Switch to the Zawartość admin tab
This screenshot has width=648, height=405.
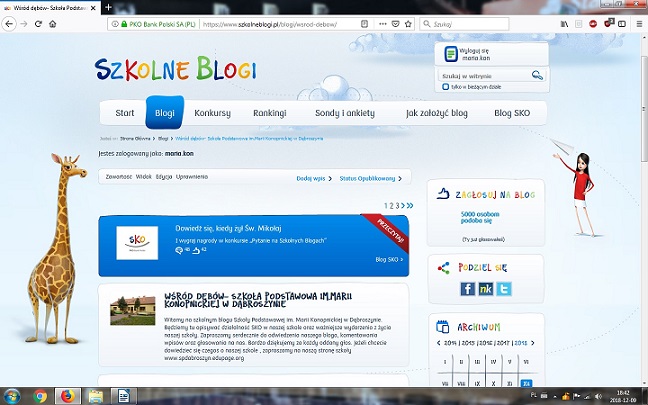pyautogui.click(x=119, y=176)
